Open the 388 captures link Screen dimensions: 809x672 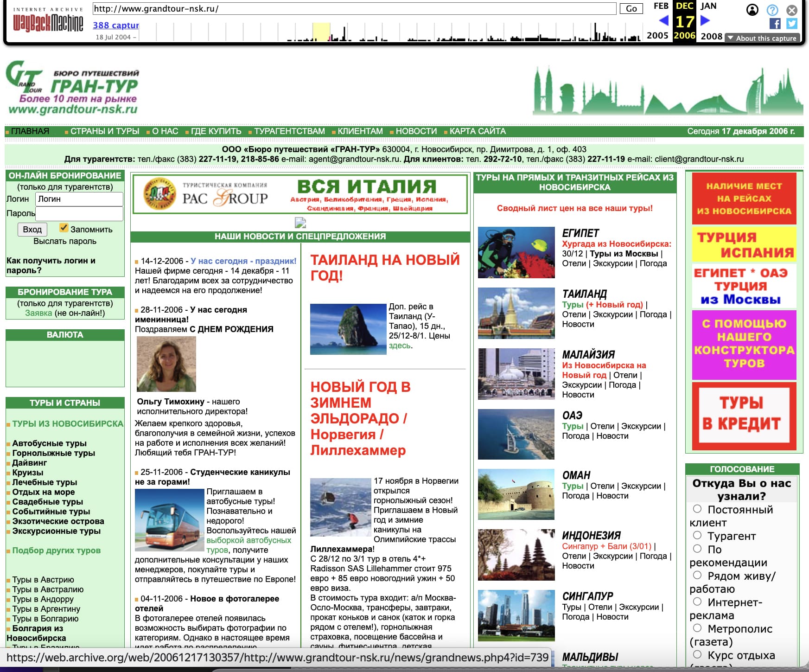pos(116,25)
